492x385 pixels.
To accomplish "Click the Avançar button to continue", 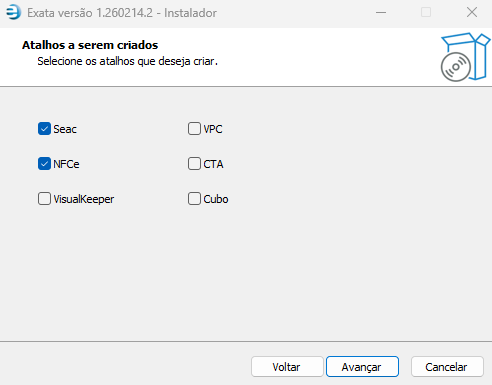I will [362, 367].
